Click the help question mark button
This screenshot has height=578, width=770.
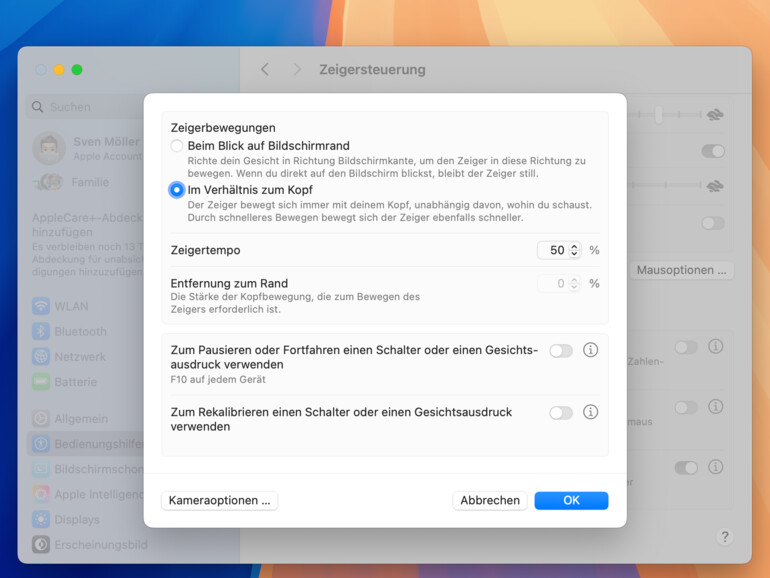pyautogui.click(x=725, y=537)
